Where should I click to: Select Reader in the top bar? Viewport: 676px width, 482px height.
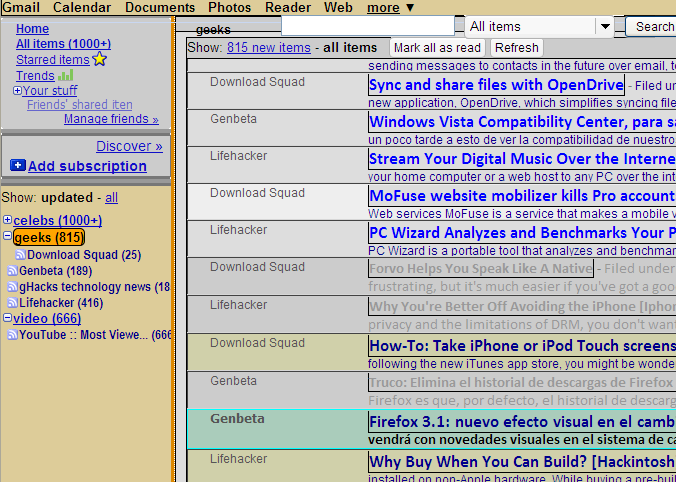287,7
